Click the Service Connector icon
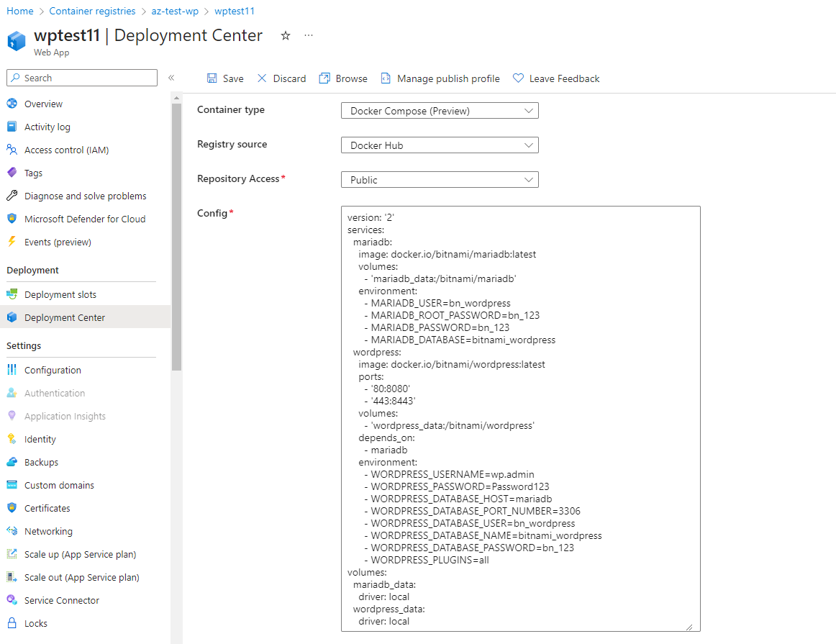This screenshot has width=836, height=644. click(x=12, y=600)
